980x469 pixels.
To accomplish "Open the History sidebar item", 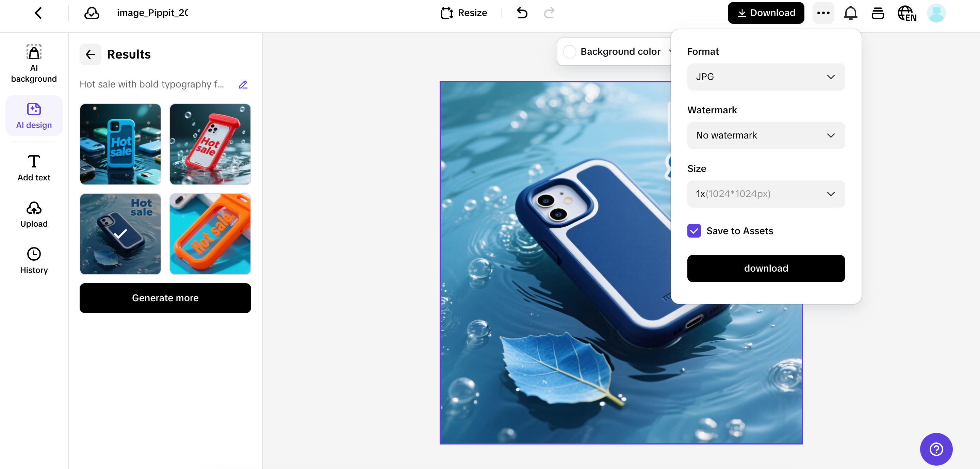I will 34,261.
